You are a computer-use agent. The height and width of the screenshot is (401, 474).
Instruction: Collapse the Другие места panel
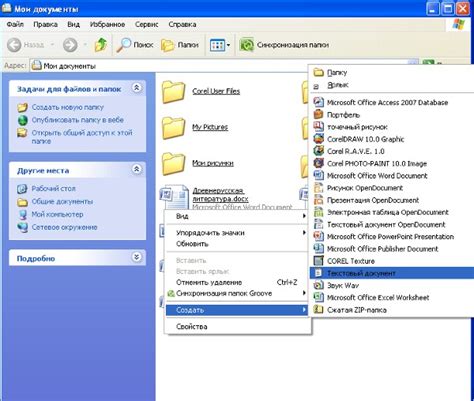[136, 169]
